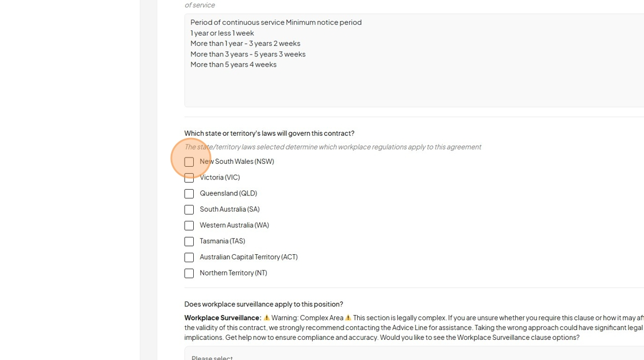The image size is (644, 360).
Task: Tick the Western Australia (WA) checkbox
Action: point(189,225)
